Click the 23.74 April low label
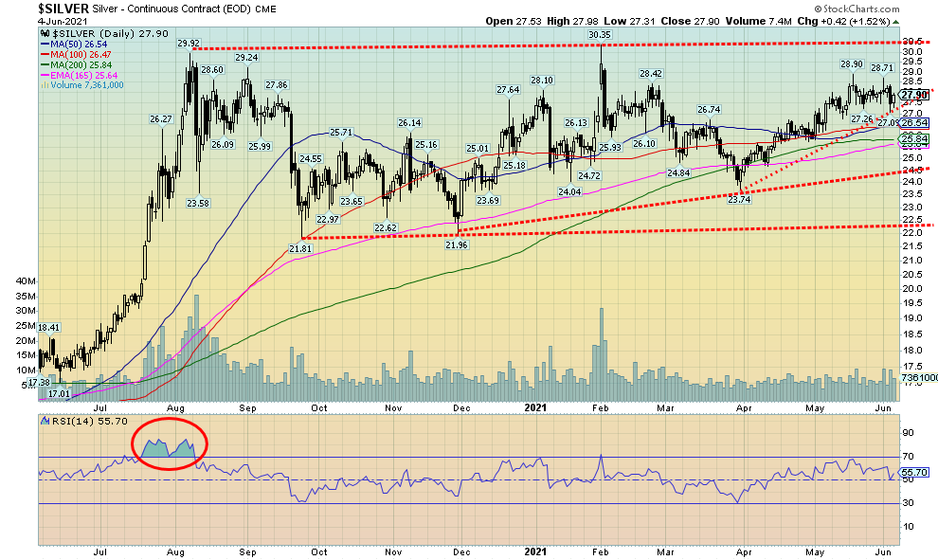Image resolution: width=938 pixels, height=560 pixels. click(x=738, y=199)
